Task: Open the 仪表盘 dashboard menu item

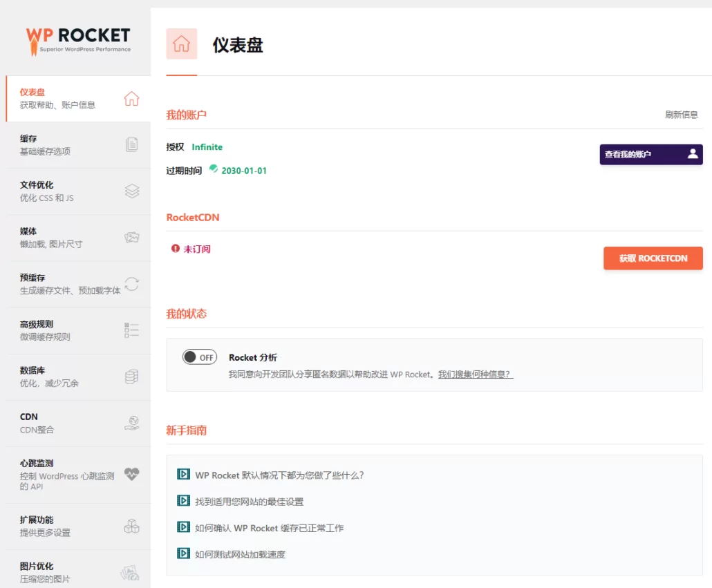Action: 78,98
